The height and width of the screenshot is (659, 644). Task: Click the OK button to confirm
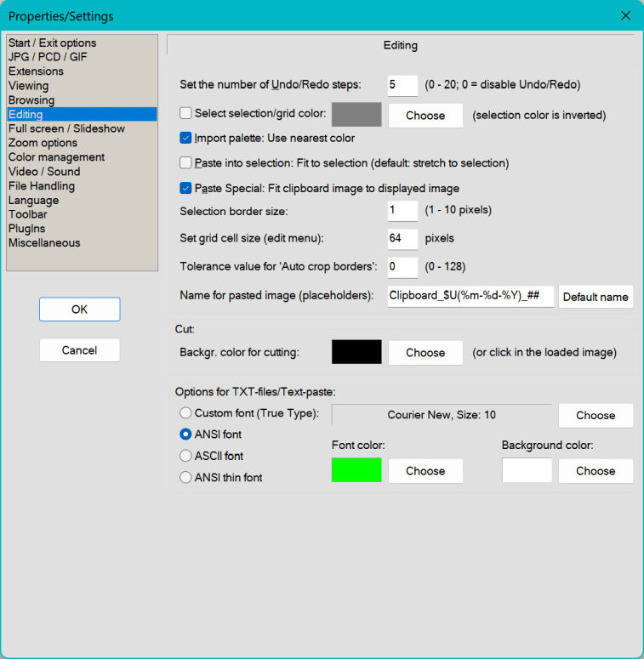[79, 310]
